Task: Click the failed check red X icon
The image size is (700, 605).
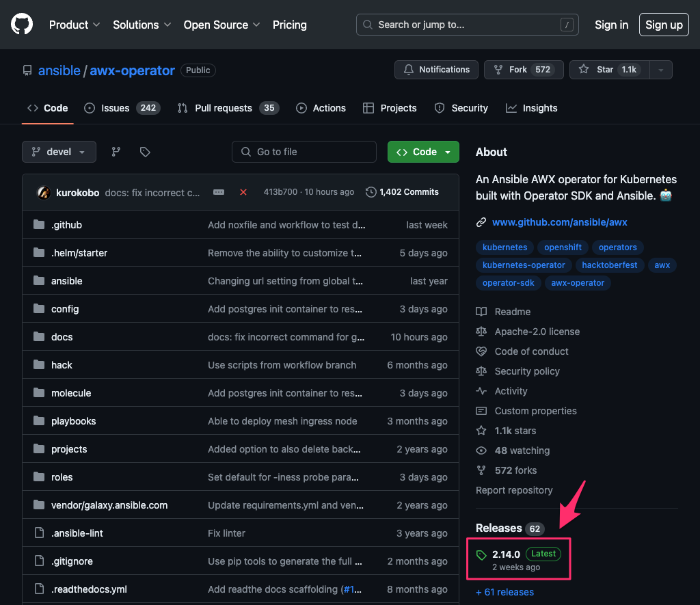Action: (243, 192)
